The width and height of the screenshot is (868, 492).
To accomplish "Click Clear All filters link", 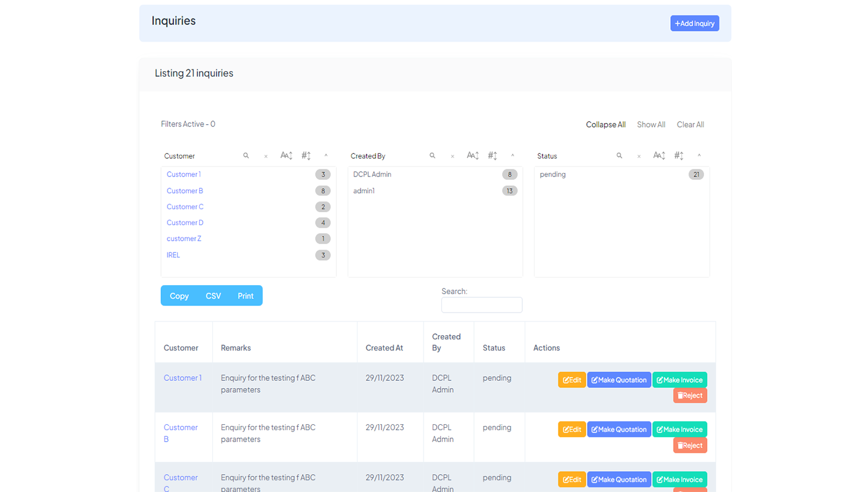I will click(690, 125).
